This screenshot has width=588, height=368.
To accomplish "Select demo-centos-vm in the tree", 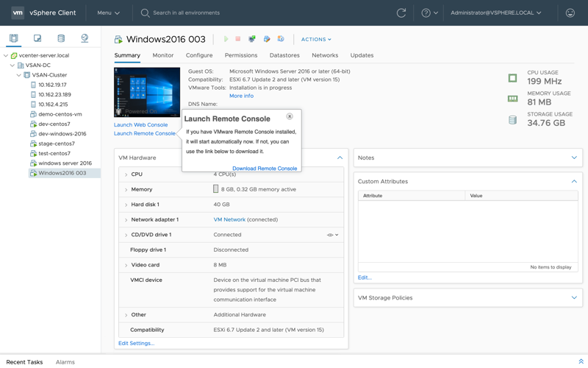I will 60,114.
